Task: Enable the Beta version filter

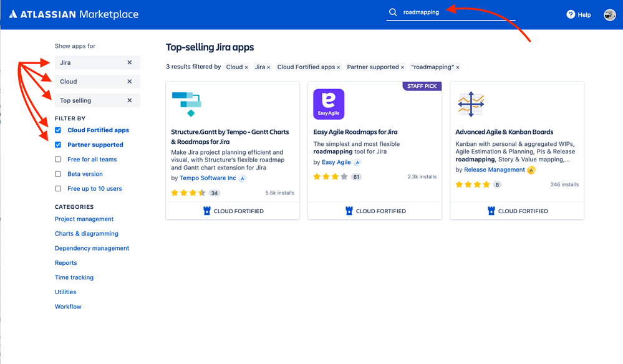Action: 58,174
